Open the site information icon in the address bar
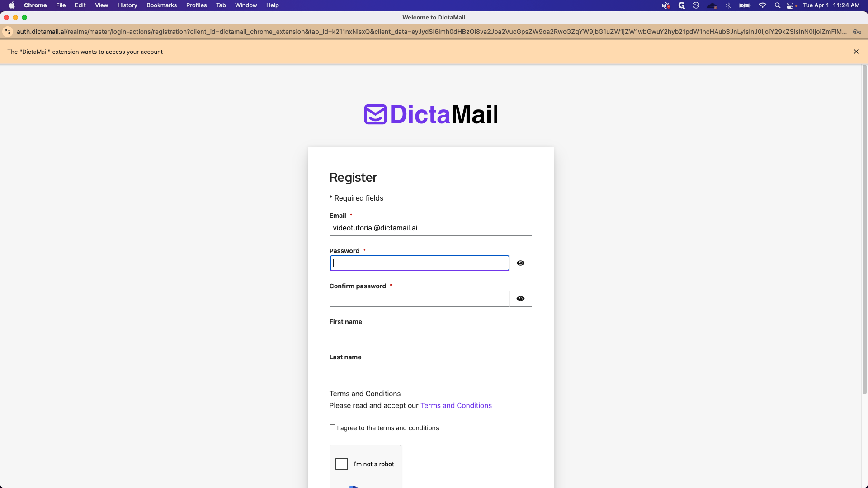 (8, 32)
